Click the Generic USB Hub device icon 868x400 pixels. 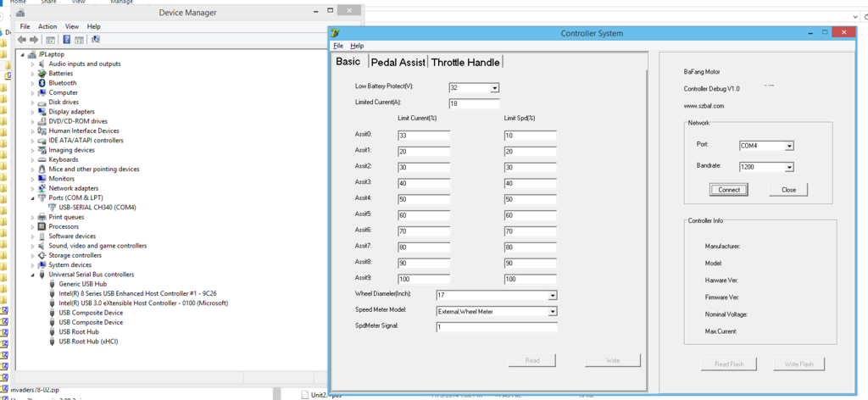(53, 284)
